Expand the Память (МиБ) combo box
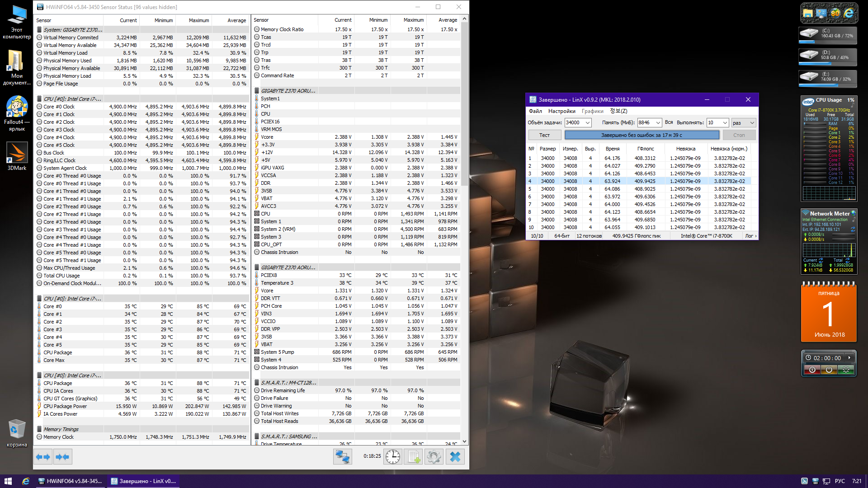The height and width of the screenshot is (488, 868). click(x=658, y=123)
